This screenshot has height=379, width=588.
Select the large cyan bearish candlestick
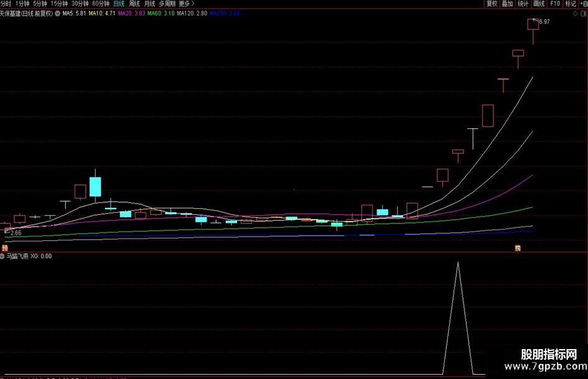tap(95, 187)
